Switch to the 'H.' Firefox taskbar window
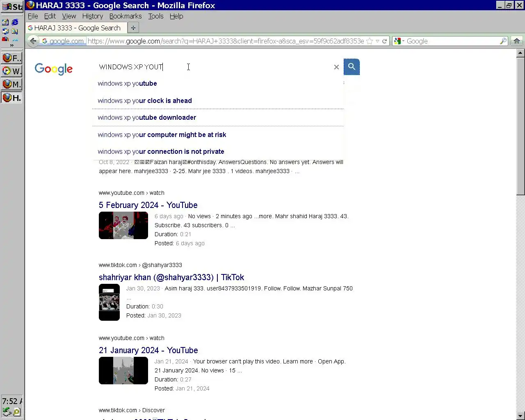The height and width of the screenshot is (420, 525). (x=12, y=98)
